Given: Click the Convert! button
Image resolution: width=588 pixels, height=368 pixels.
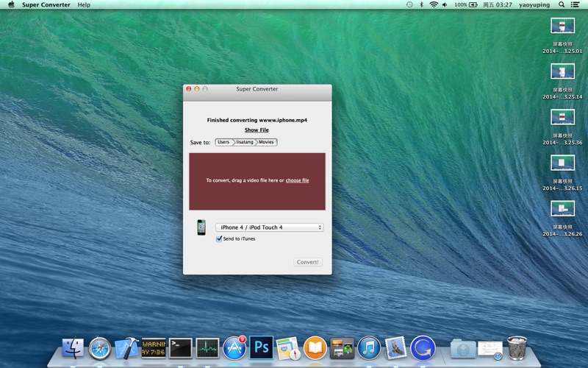Looking at the screenshot, I should tap(307, 262).
